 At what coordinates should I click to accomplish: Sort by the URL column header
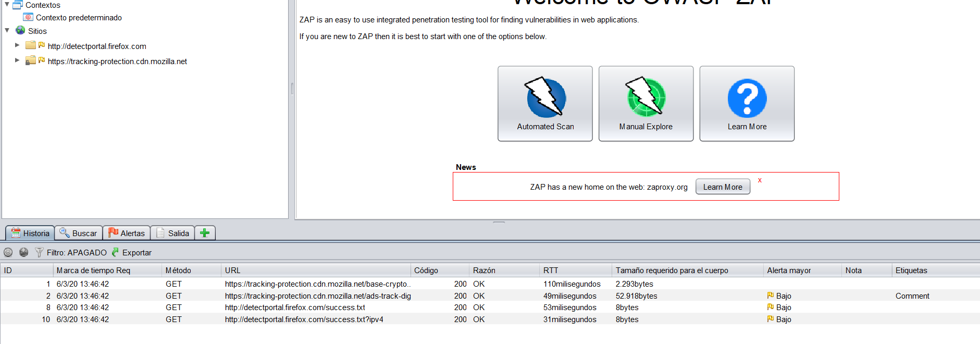point(316,270)
